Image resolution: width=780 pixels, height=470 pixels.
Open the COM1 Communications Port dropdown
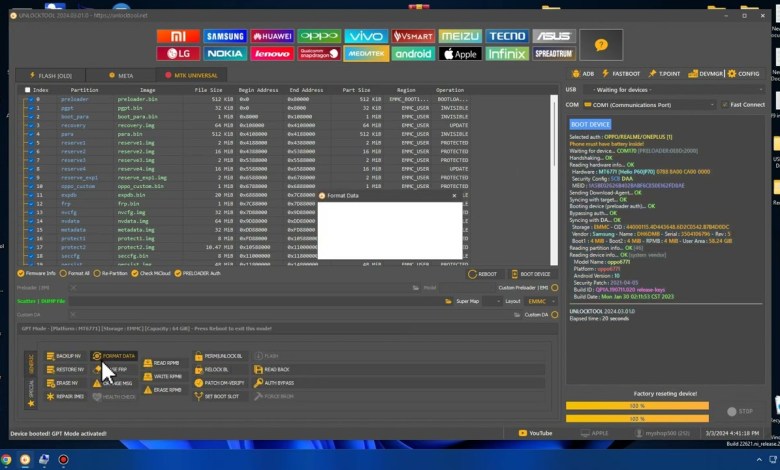tap(649, 105)
